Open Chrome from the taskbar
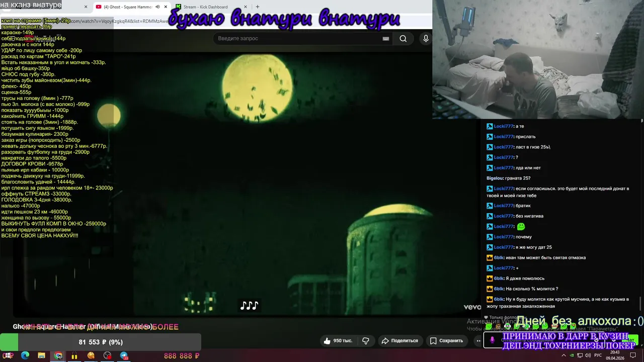Viewport: 644px width, 362px height. pyautogui.click(x=58, y=355)
